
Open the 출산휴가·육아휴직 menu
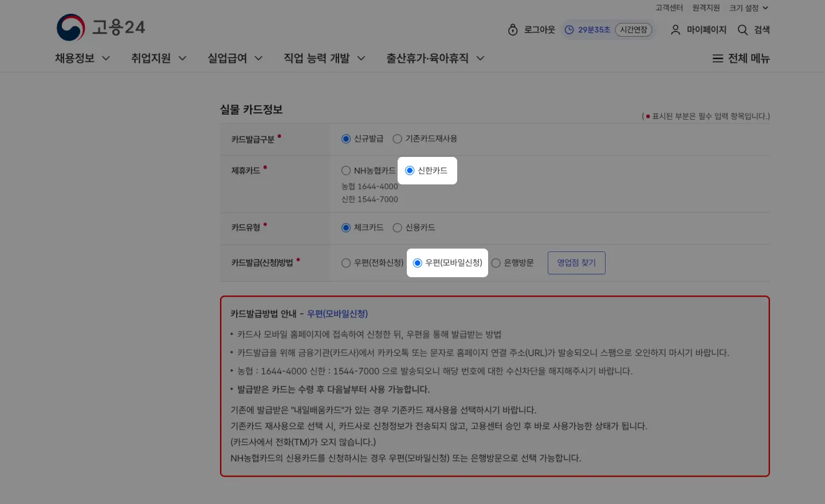pyautogui.click(x=427, y=58)
